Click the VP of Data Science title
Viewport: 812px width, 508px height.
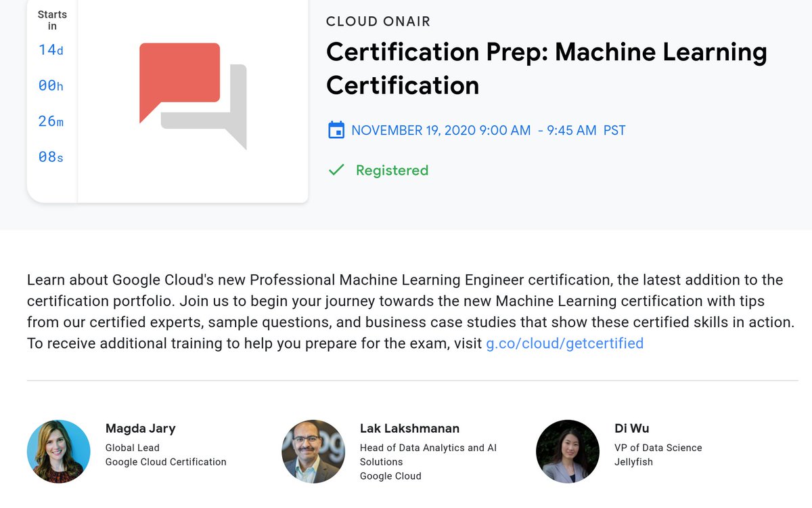pyautogui.click(x=658, y=448)
